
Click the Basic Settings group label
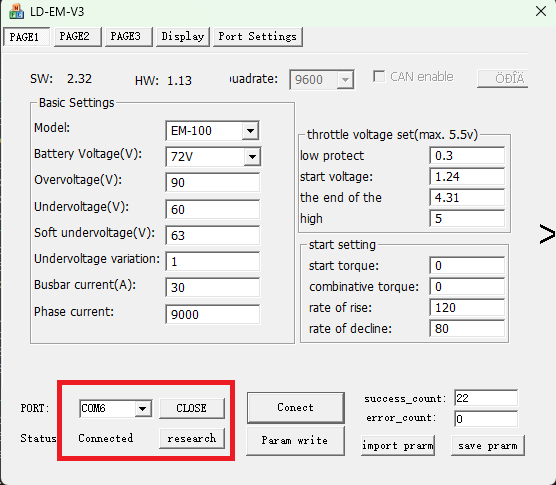tap(76, 103)
